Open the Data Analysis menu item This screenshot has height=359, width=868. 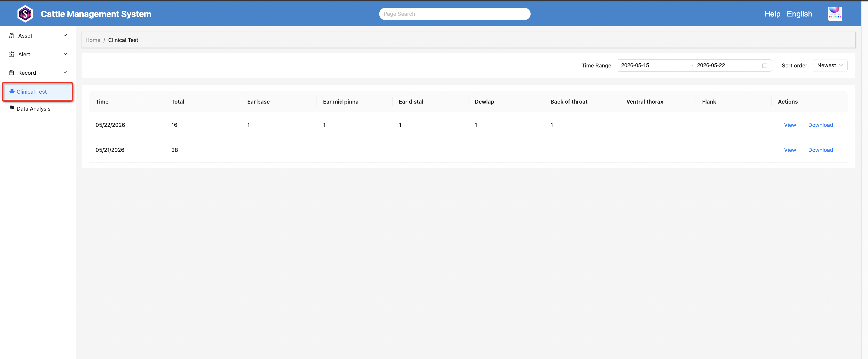[38, 109]
